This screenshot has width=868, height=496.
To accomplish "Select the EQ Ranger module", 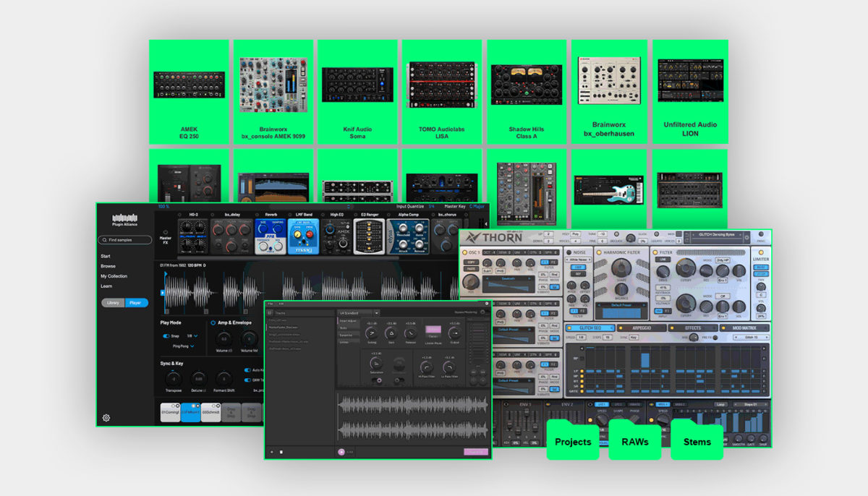I will 369,237.
